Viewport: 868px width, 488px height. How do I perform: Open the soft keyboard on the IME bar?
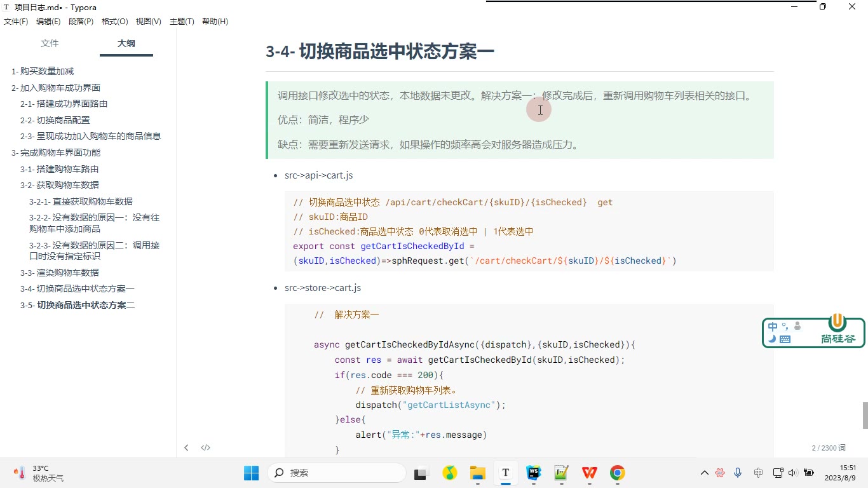785,339
